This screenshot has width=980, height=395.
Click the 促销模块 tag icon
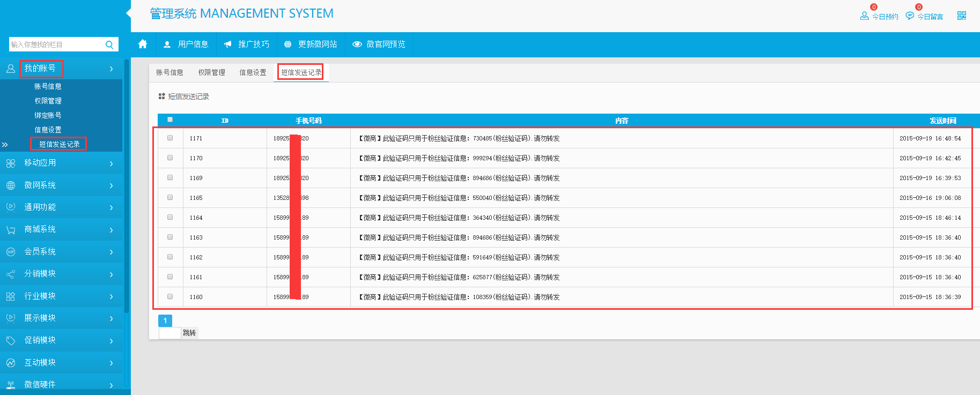pos(11,341)
